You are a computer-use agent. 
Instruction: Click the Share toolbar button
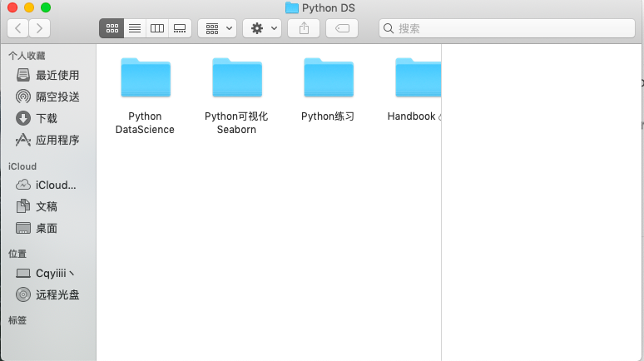click(304, 28)
